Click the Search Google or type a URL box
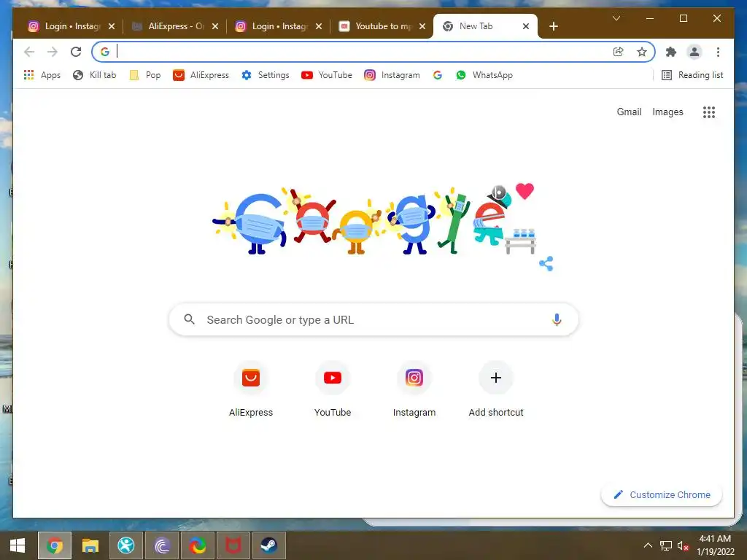Viewport: 747px width, 560px height. 373,319
